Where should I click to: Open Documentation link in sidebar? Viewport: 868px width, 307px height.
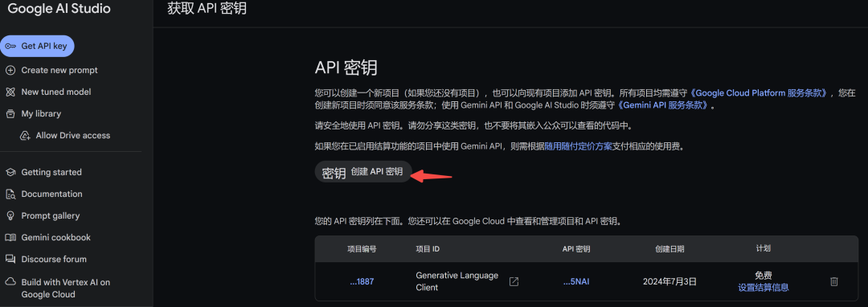click(51, 194)
